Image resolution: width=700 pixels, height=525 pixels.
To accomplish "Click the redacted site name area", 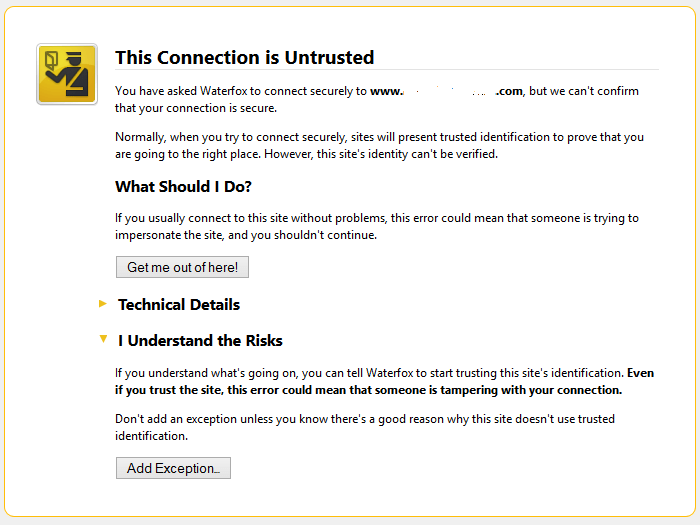I will (x=449, y=91).
